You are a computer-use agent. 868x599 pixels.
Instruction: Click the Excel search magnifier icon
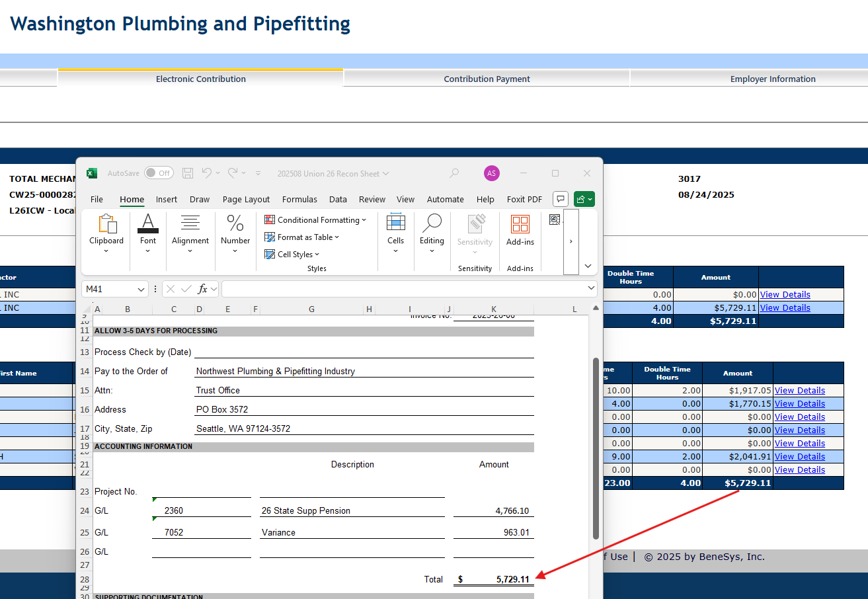tap(454, 173)
